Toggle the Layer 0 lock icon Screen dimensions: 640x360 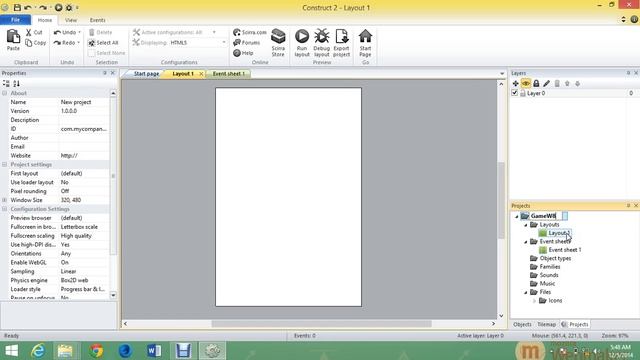tap(523, 93)
